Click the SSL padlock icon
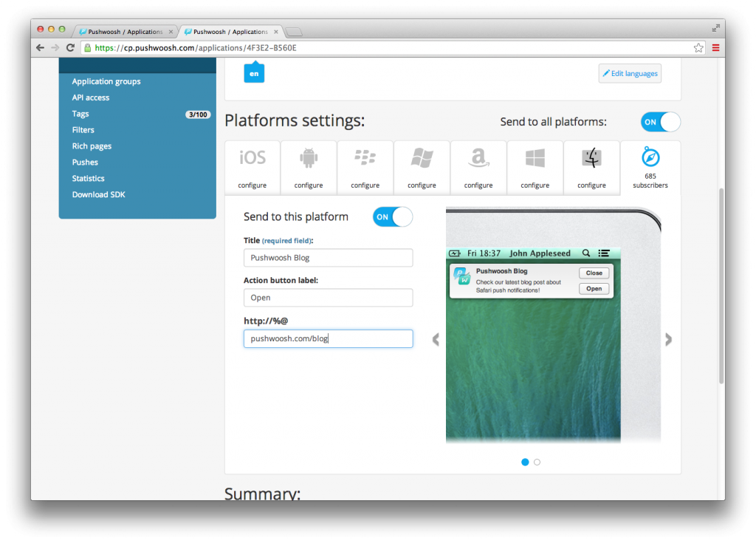The width and height of the screenshot is (756, 543). pos(87,48)
